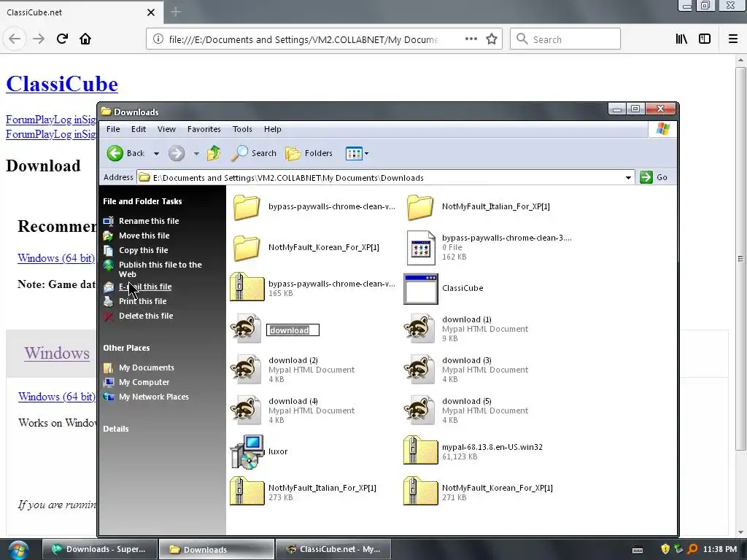Select the bypass-paywalls 165 KB zip icon
This screenshot has width=747, height=560.
coord(247,287)
